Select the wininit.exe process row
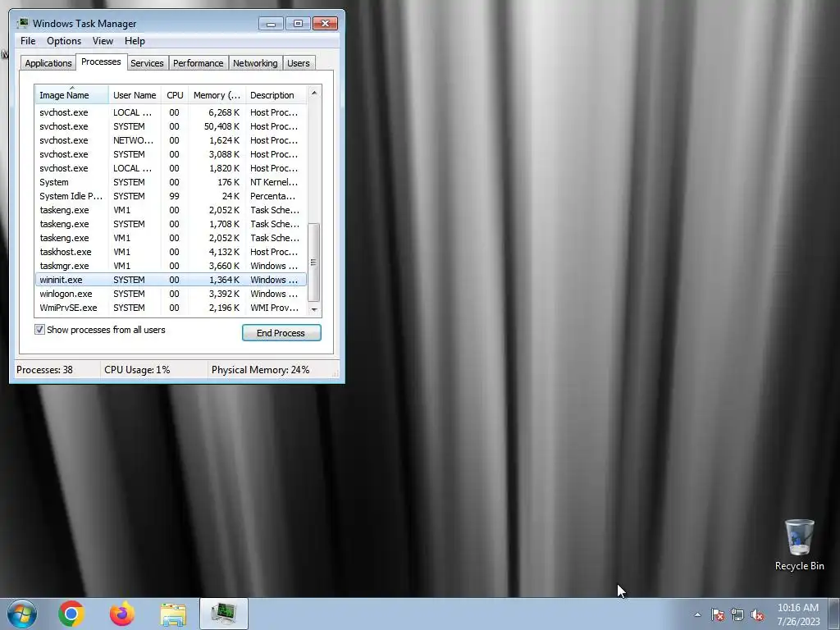The width and height of the screenshot is (840, 630). click(x=171, y=280)
